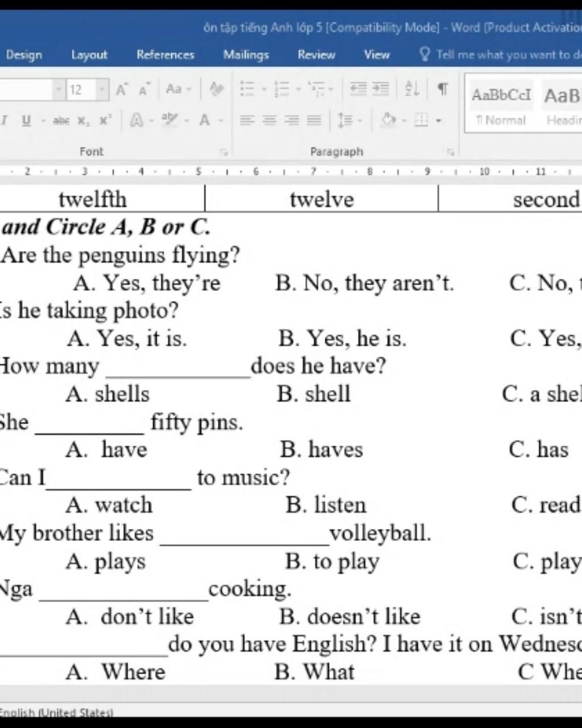The image size is (582, 728).
Task: Open the font name dropdown arrow
Action: [x=58, y=89]
